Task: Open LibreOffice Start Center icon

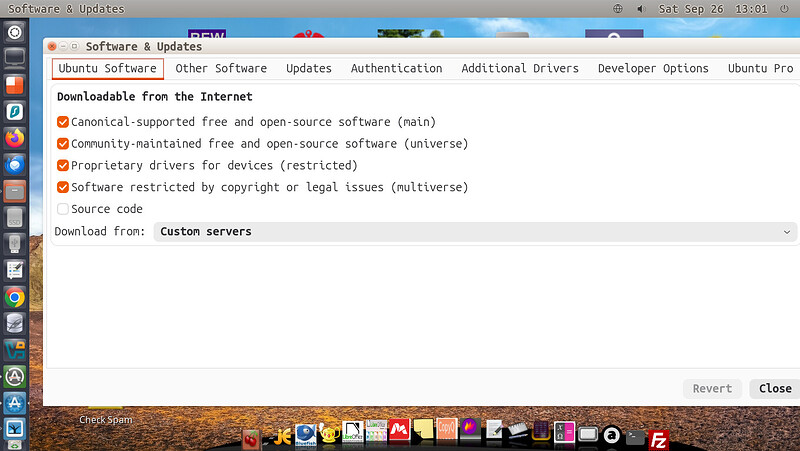Action: 352,431
